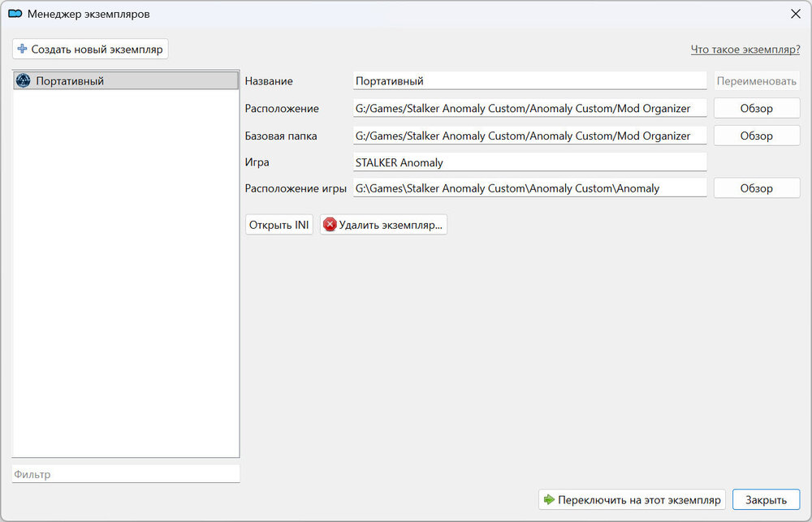The image size is (812, 522).
Task: Open the 'Что такое экземпляр?' help link
Action: pyautogui.click(x=745, y=50)
